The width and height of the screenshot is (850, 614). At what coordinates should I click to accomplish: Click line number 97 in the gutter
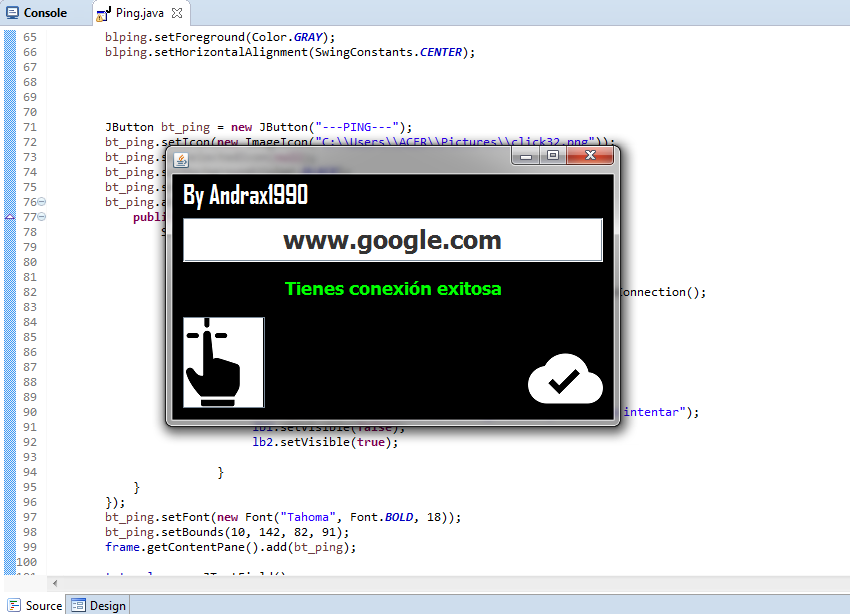click(30, 518)
